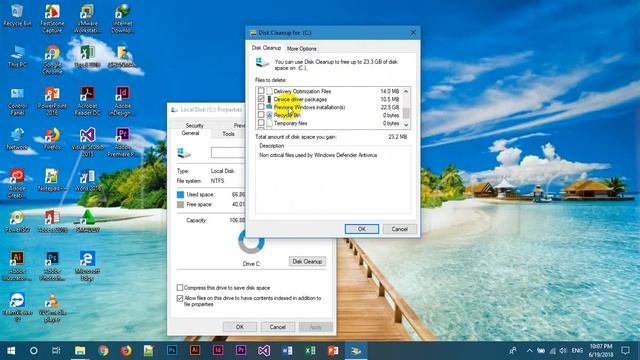Open the taskbar clock and date
The image size is (640, 360).
click(602, 351)
